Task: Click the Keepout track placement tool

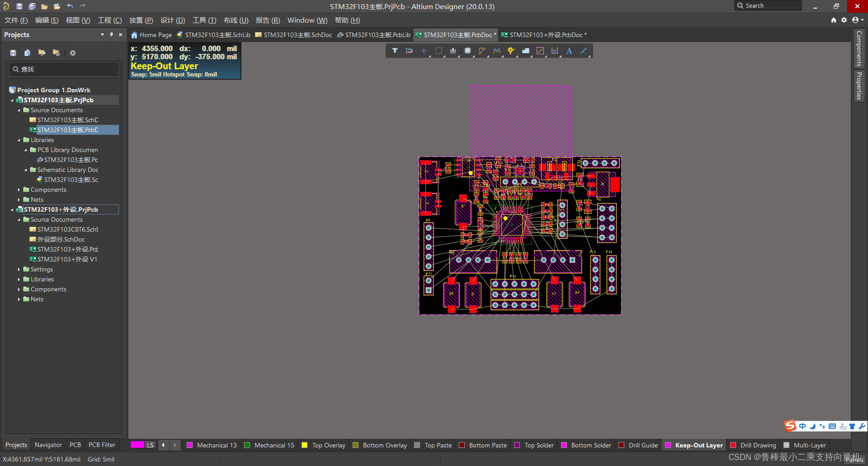Action: pos(540,51)
